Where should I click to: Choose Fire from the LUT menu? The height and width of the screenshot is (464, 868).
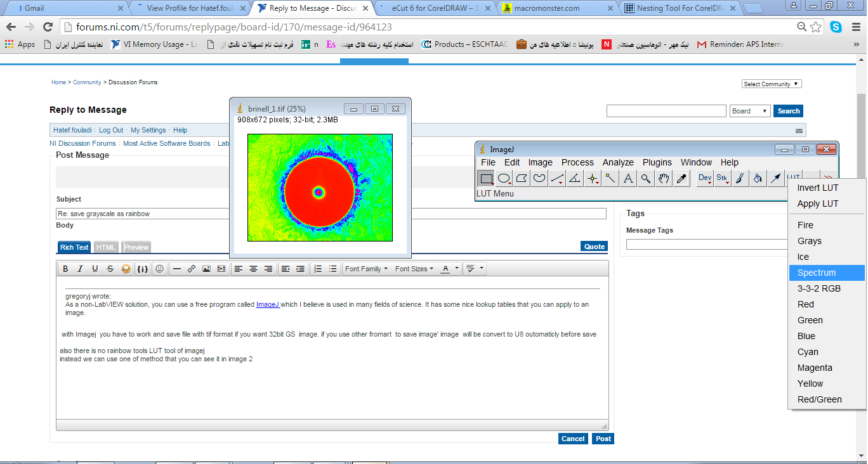[827, 225]
